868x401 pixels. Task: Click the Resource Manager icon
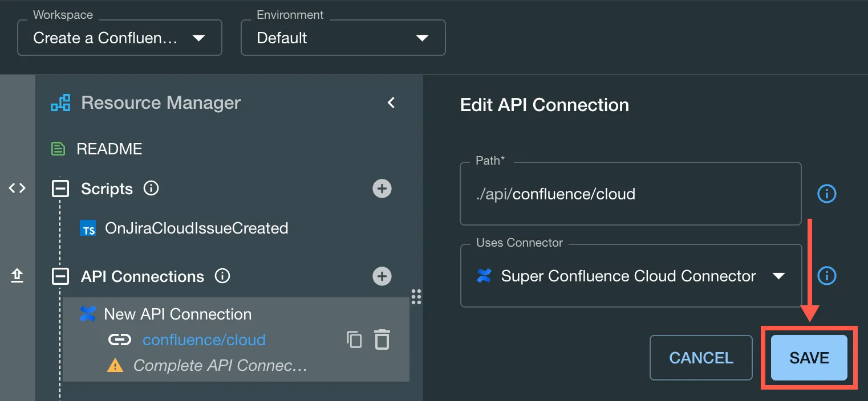coord(60,103)
